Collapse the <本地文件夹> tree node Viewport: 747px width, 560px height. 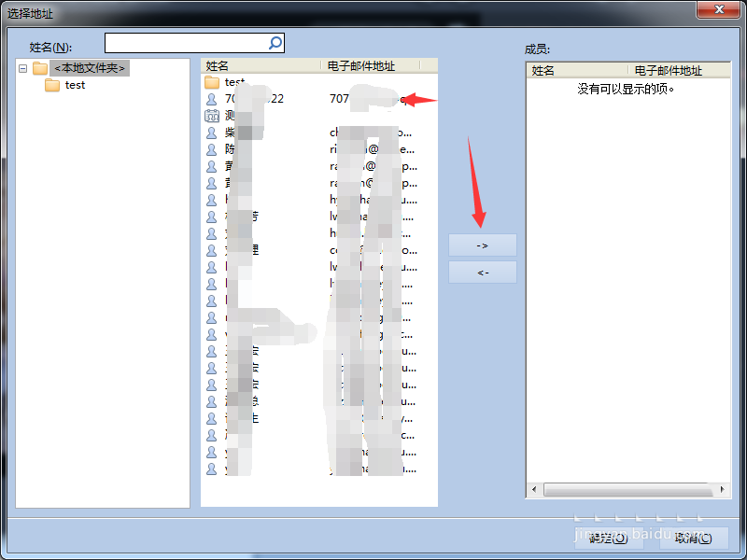(21, 67)
